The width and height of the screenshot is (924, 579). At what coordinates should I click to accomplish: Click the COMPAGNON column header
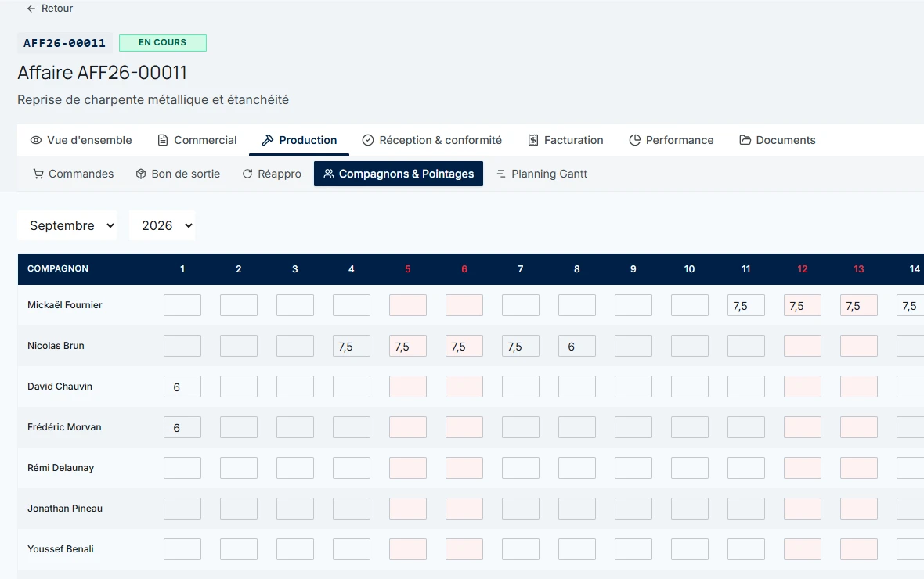pos(58,268)
